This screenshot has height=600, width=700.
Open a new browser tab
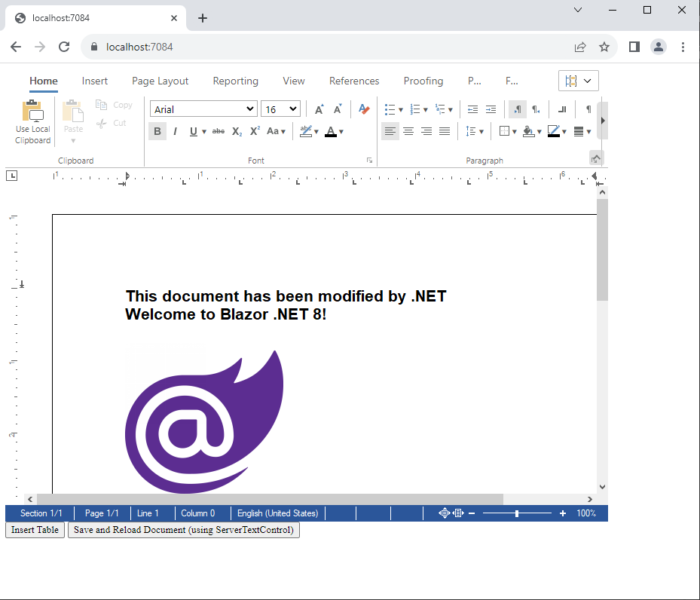pos(203,18)
